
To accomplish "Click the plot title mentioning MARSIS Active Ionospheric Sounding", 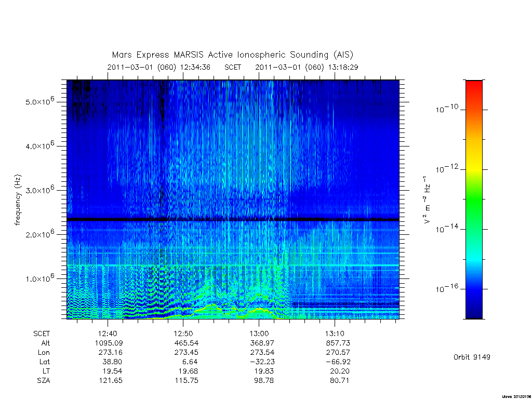I will 232,55.
